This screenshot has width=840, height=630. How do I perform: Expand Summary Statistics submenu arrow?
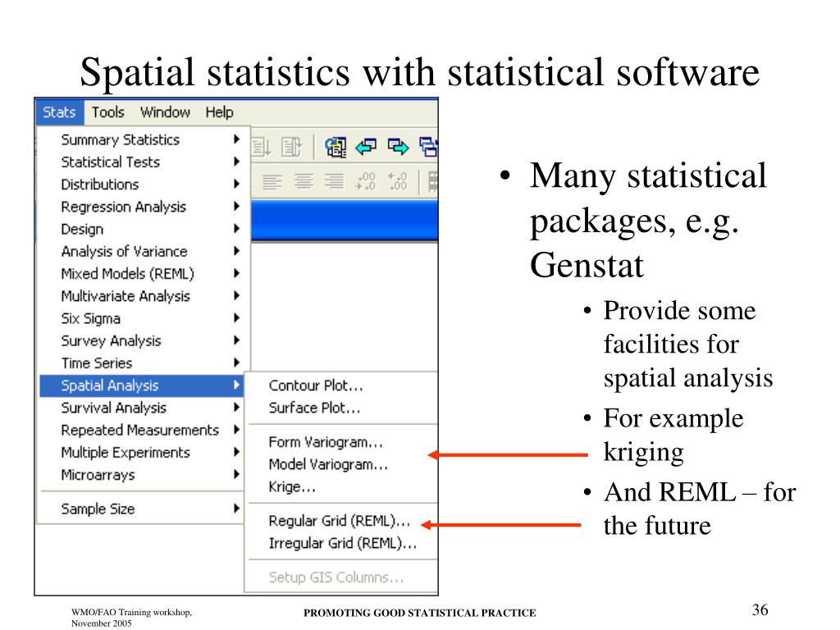(x=236, y=139)
